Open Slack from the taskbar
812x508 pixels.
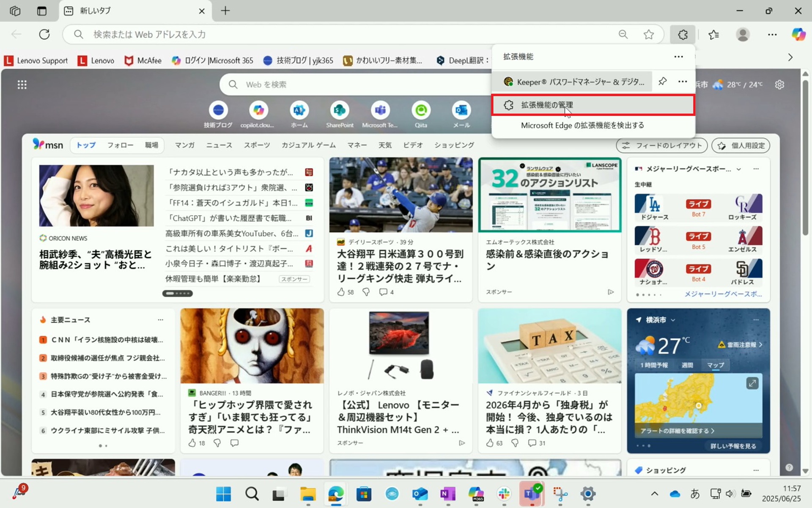click(x=504, y=494)
